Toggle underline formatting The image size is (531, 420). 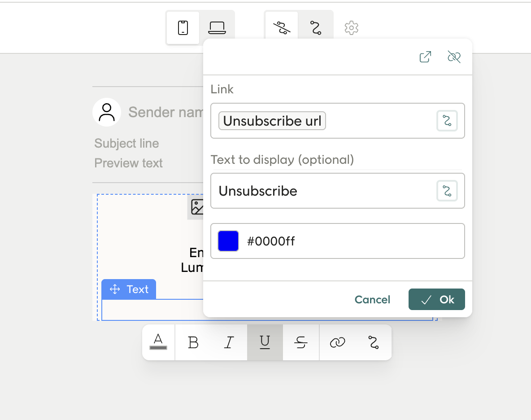pyautogui.click(x=265, y=342)
